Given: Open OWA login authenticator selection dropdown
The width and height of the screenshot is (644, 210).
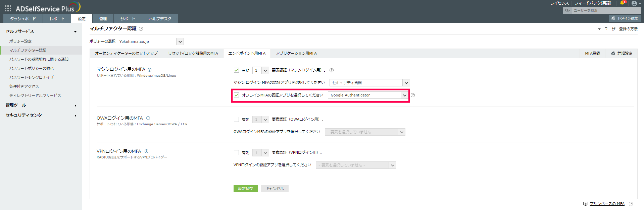Looking at the screenshot, I should pos(365,132).
